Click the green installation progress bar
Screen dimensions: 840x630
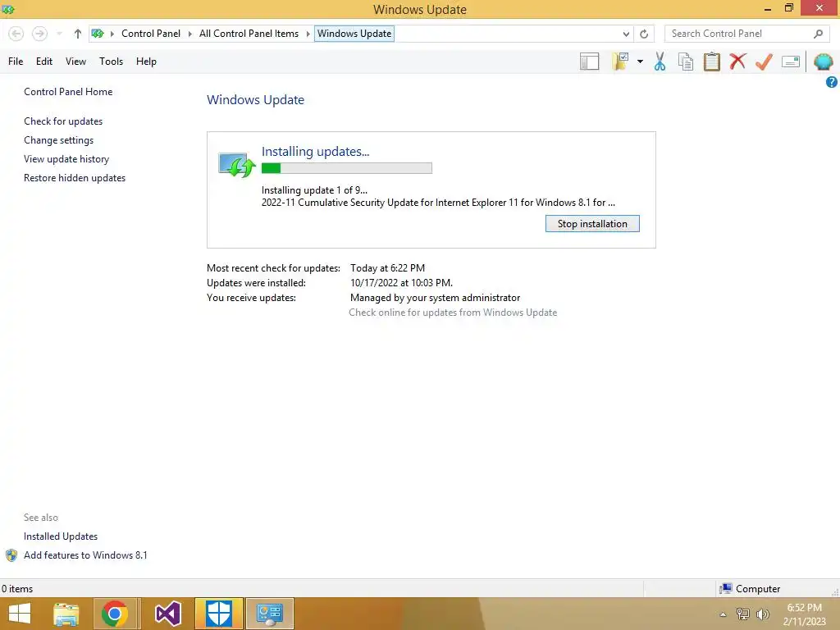click(x=347, y=168)
